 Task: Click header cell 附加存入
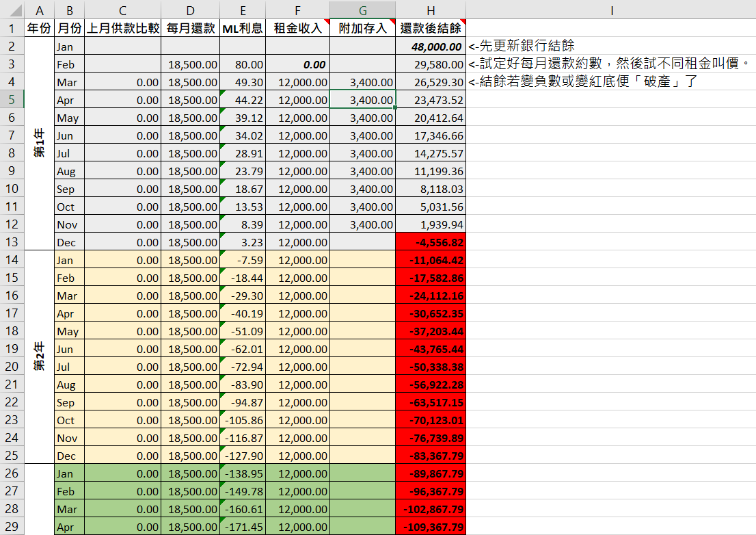click(x=362, y=28)
